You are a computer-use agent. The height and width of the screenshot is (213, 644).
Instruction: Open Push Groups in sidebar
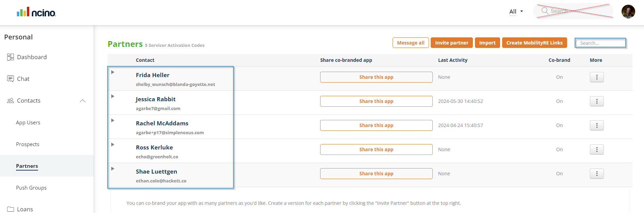click(31, 188)
